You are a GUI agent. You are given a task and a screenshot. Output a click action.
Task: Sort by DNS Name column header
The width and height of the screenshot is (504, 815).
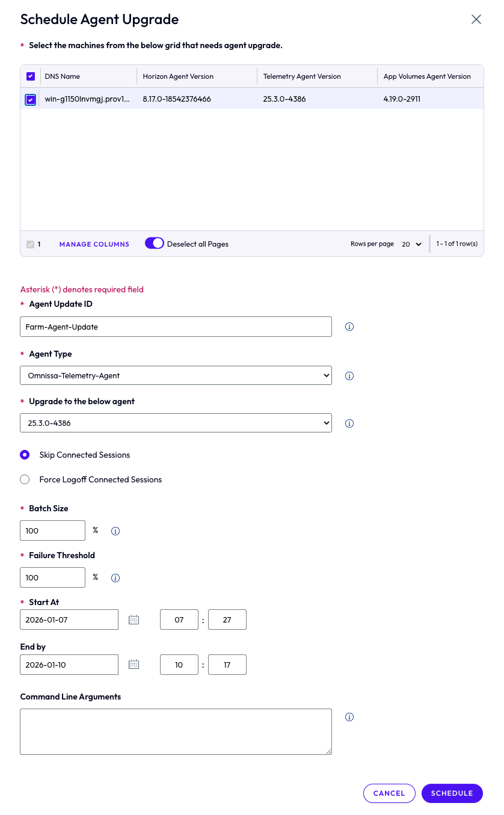coord(63,76)
